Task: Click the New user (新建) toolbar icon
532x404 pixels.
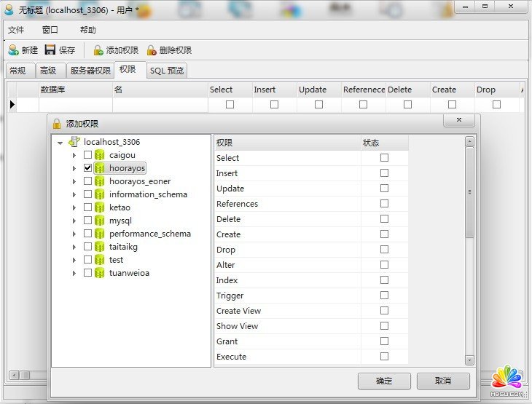Action: [x=13, y=50]
